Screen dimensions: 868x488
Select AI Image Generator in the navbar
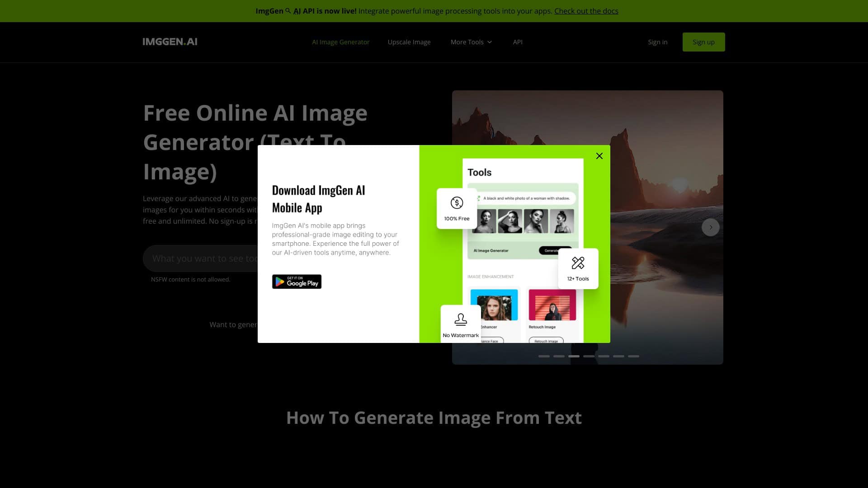pyautogui.click(x=341, y=42)
